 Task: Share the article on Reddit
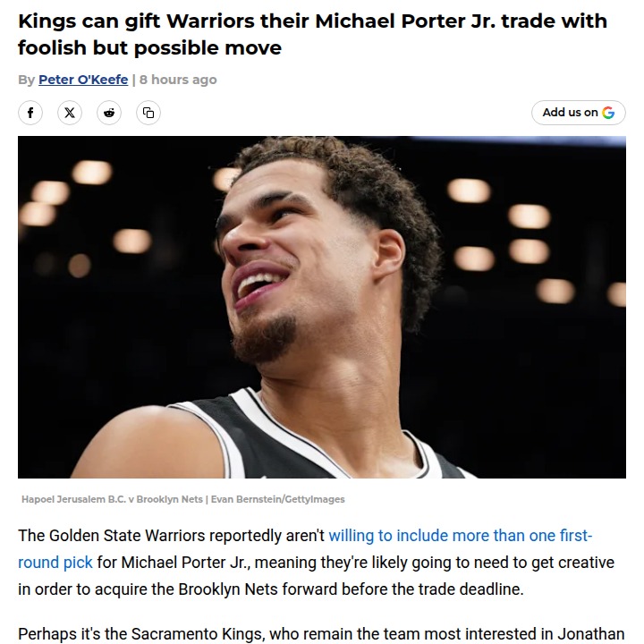pyautogui.click(x=109, y=113)
